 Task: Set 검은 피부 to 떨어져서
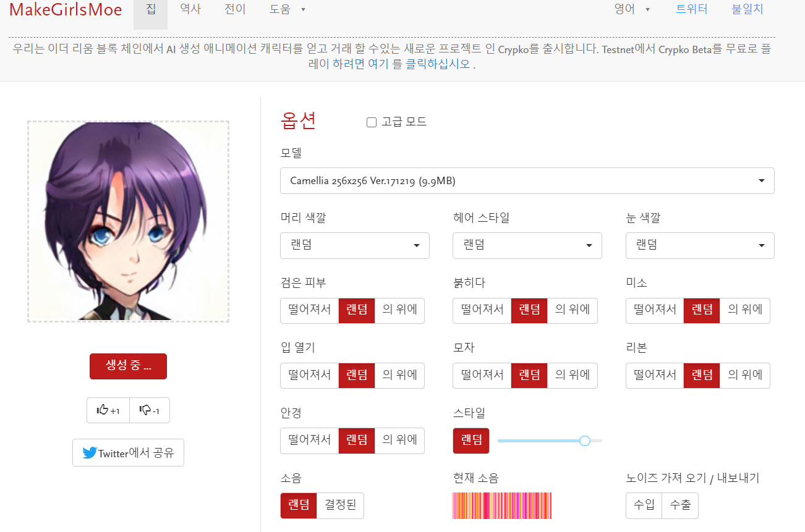pos(310,310)
